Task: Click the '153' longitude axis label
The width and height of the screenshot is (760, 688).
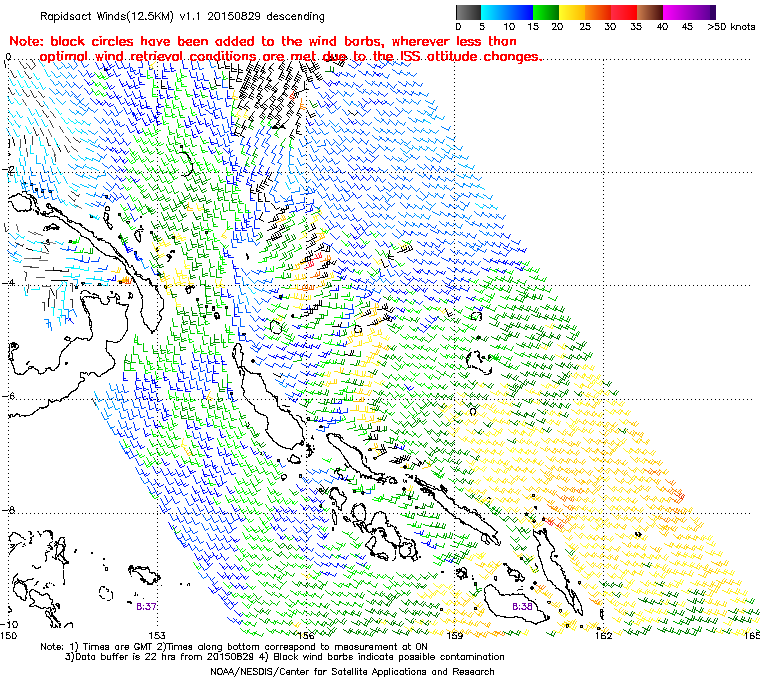Action: pyautogui.click(x=157, y=635)
